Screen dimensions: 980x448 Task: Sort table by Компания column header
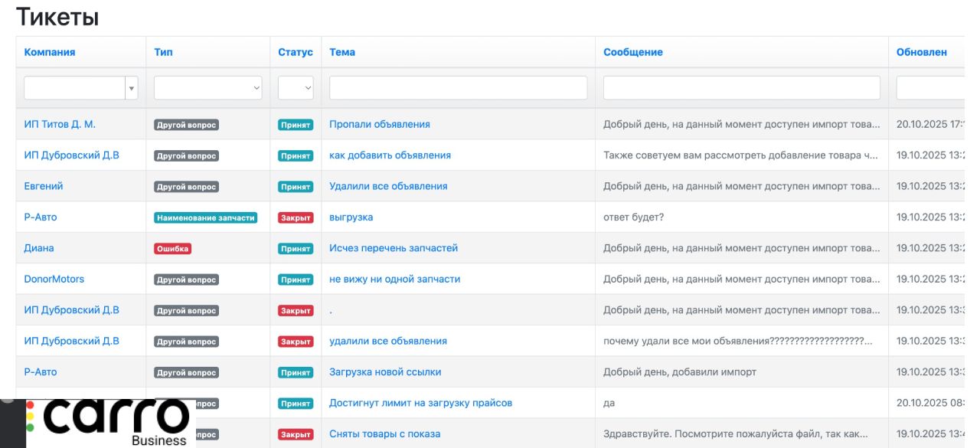point(50,52)
